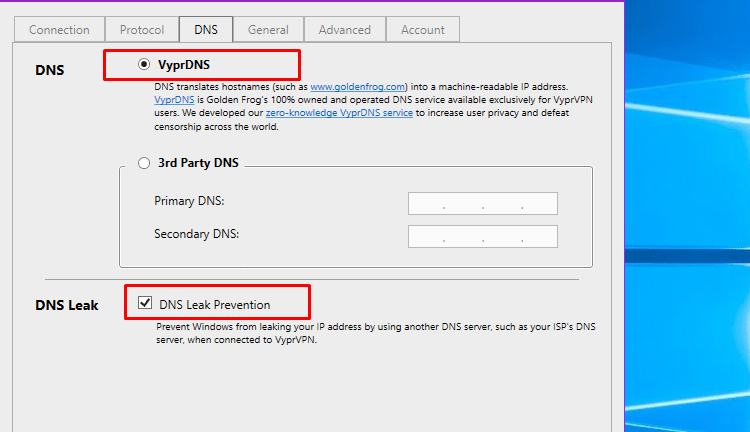Go to the General tab
Screen dimensions: 750x432
coord(268,30)
